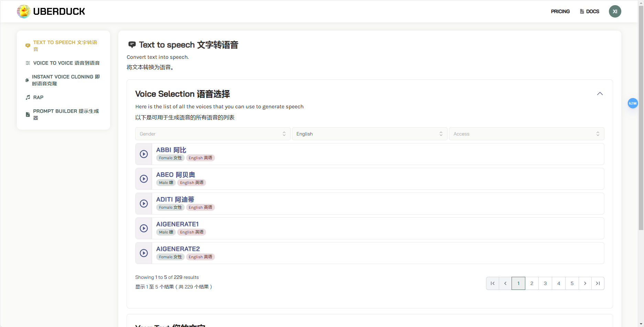The width and height of the screenshot is (644, 327).
Task: Play the ADITI voice preview
Action: click(x=144, y=204)
